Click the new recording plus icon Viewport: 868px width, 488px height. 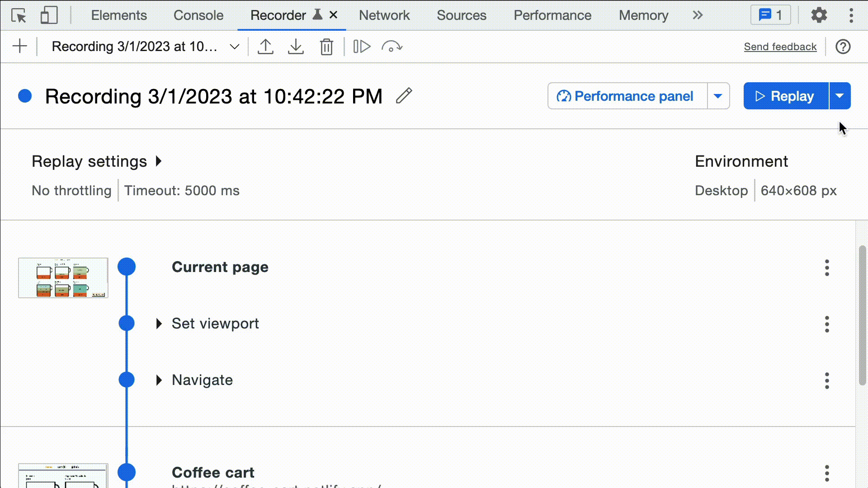point(20,47)
